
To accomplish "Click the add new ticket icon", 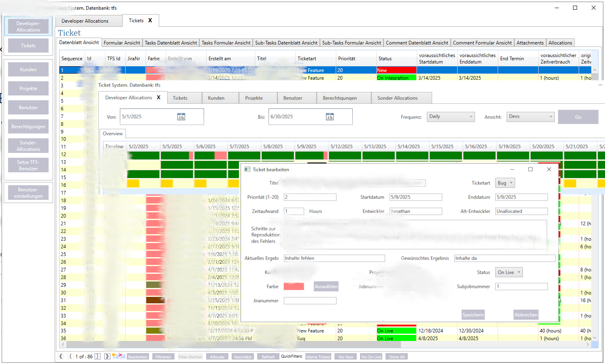I will pos(115,356).
